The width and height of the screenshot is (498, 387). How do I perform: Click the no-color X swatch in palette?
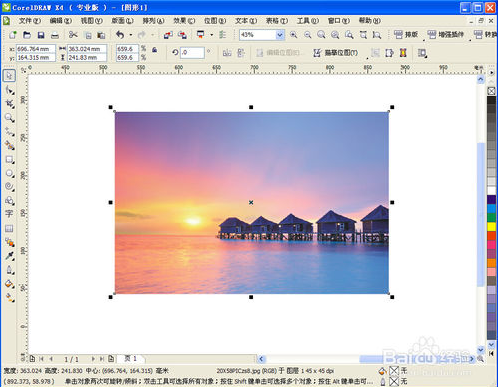[x=491, y=91]
